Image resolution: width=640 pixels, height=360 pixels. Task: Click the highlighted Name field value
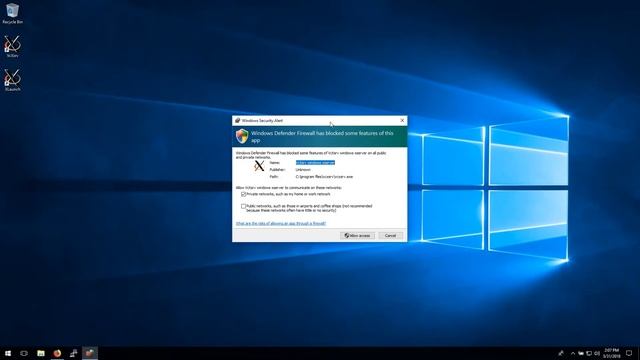click(315, 162)
